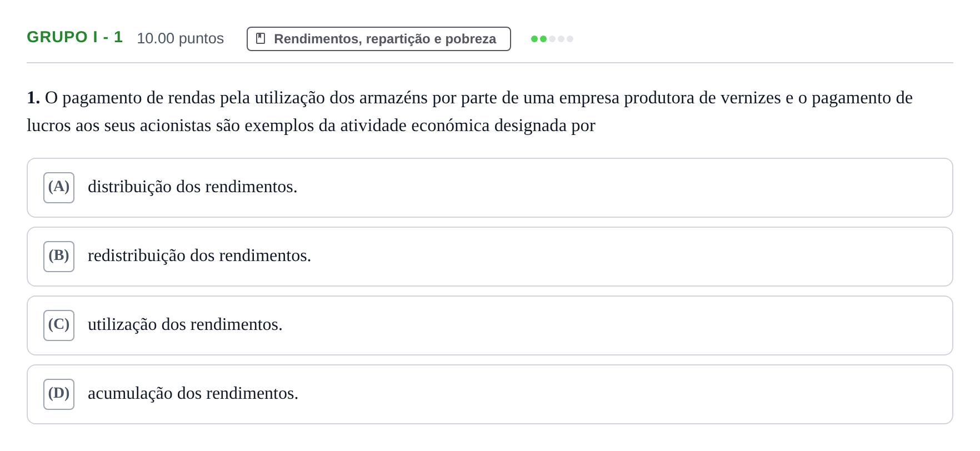This screenshot has width=980, height=451.
Task: Click the last grey difficulty dot
Action: click(570, 39)
